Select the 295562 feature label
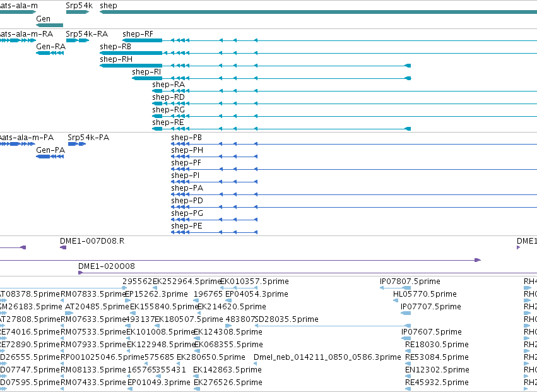 138,282
